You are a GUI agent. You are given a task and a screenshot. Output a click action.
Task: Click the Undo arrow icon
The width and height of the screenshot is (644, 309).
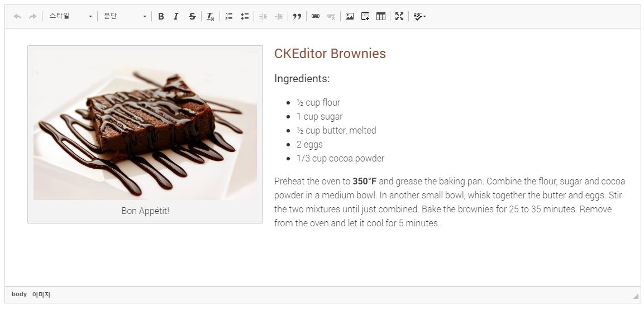coord(17,16)
